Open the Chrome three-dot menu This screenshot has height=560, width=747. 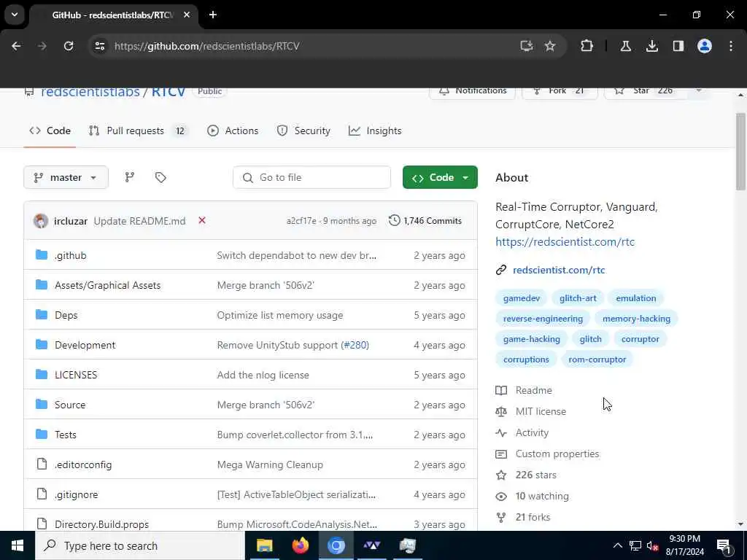coord(731,46)
